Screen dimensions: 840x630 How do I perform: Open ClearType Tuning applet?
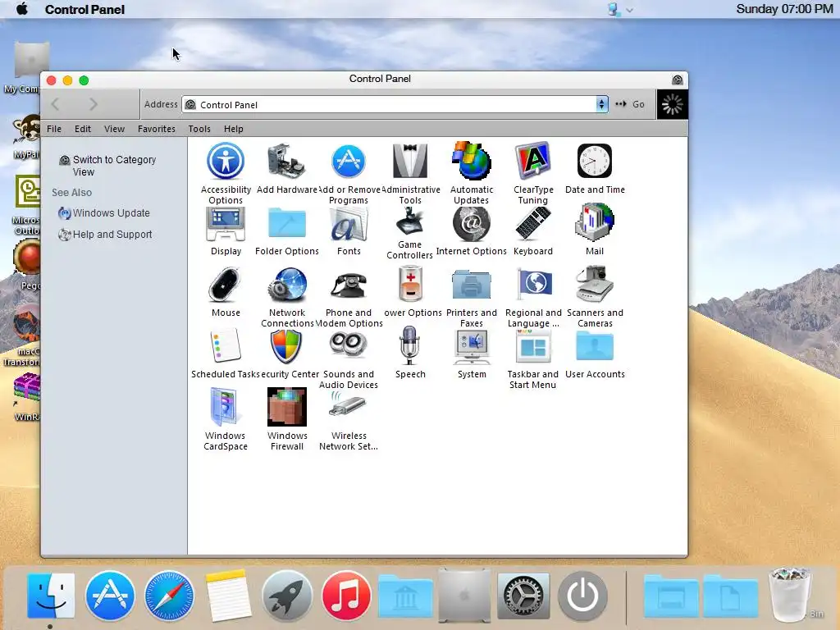click(533, 162)
